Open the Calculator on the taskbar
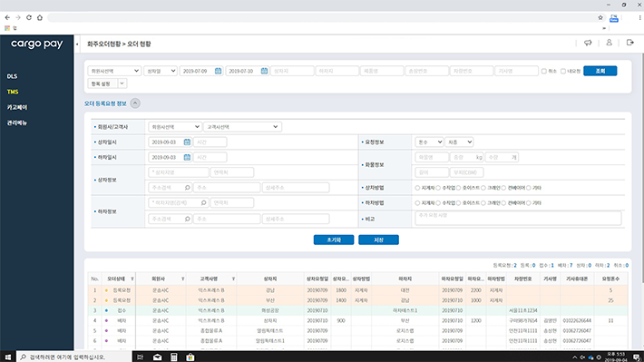The image size is (644, 362). tap(174, 357)
